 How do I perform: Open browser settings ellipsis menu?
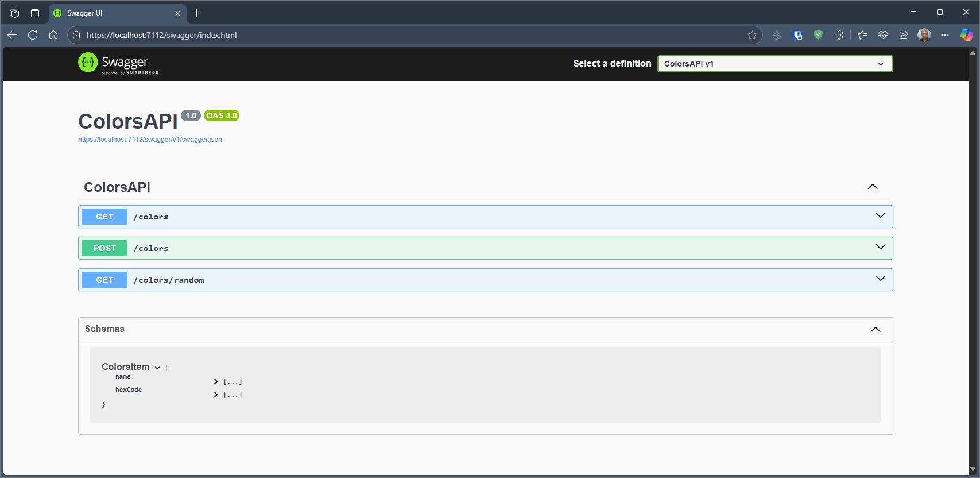945,35
